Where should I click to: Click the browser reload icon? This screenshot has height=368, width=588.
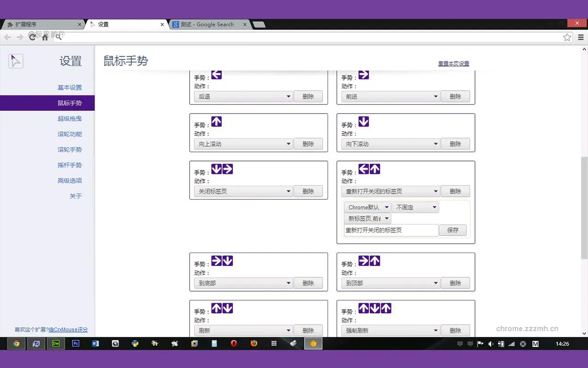[x=32, y=37]
